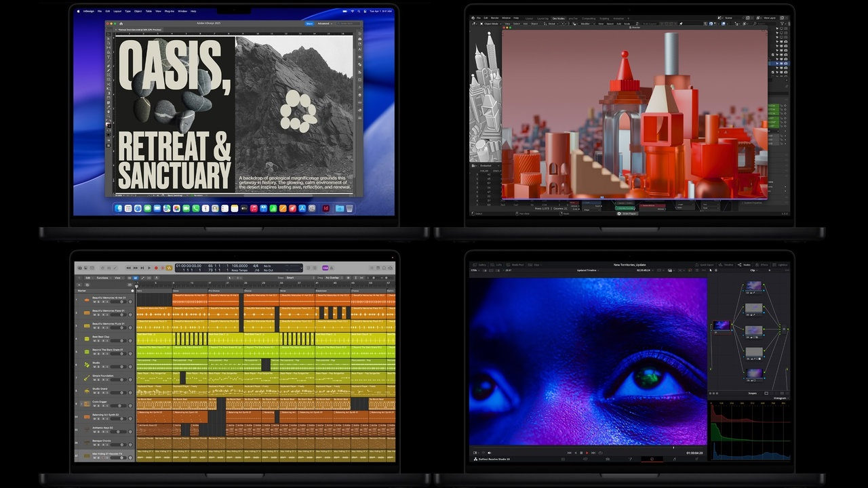Click the Music app icon in the Dock
868x488 pixels.
[254, 208]
